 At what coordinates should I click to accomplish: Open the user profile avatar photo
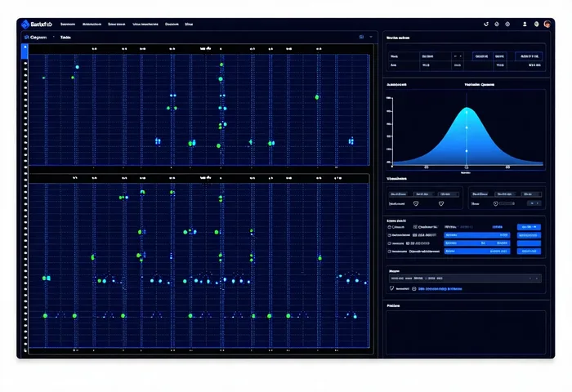click(x=547, y=24)
